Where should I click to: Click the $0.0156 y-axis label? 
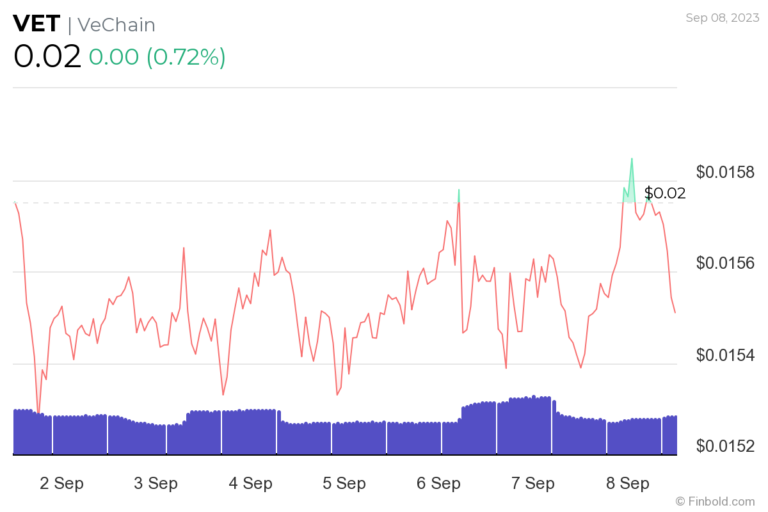[725, 264]
